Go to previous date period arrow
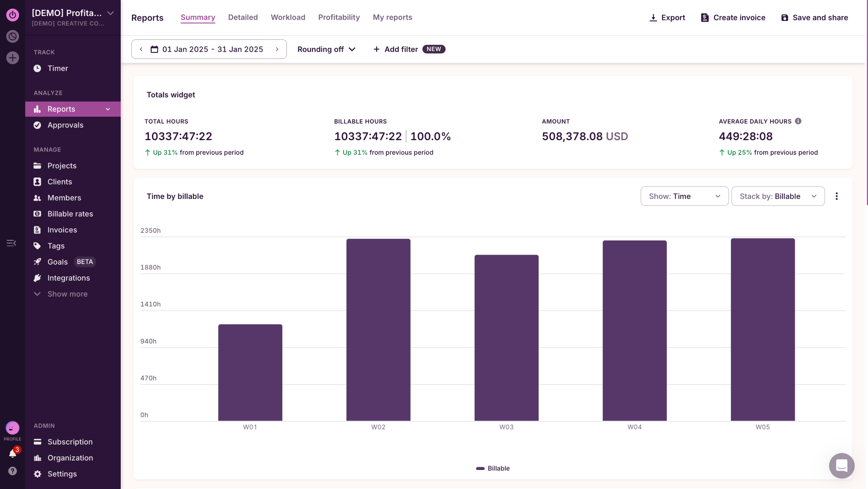The width and height of the screenshot is (868, 489). pyautogui.click(x=141, y=49)
